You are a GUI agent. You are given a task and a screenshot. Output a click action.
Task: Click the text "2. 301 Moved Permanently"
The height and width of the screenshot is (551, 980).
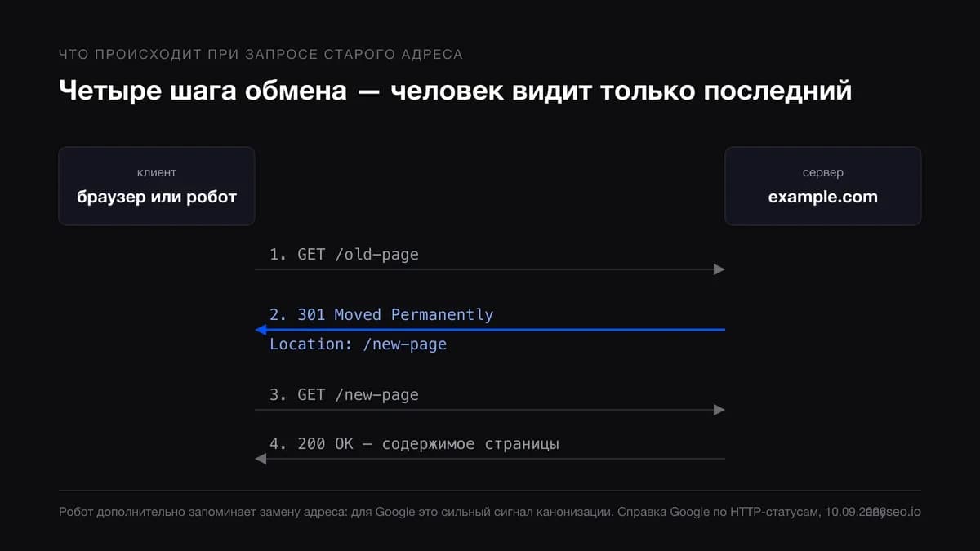tap(381, 314)
